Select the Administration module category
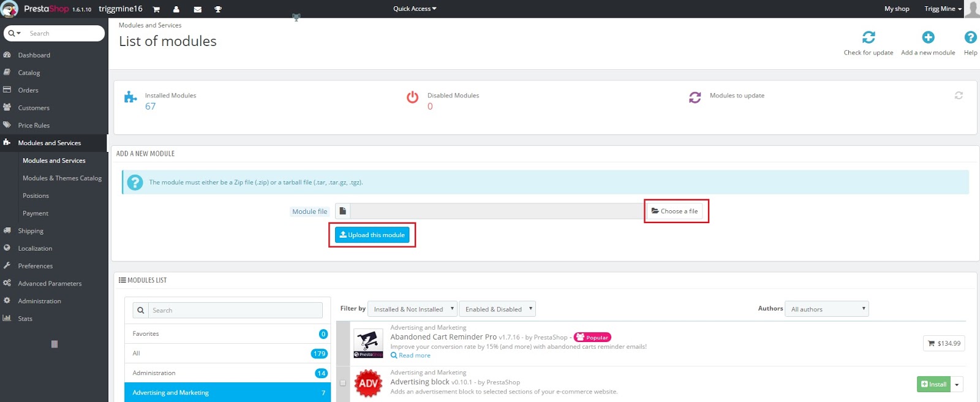 tap(228, 373)
